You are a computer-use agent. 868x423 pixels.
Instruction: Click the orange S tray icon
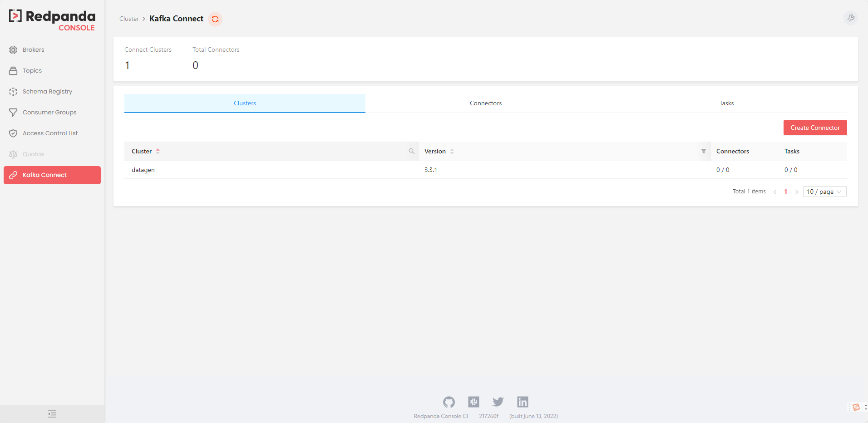point(856,407)
